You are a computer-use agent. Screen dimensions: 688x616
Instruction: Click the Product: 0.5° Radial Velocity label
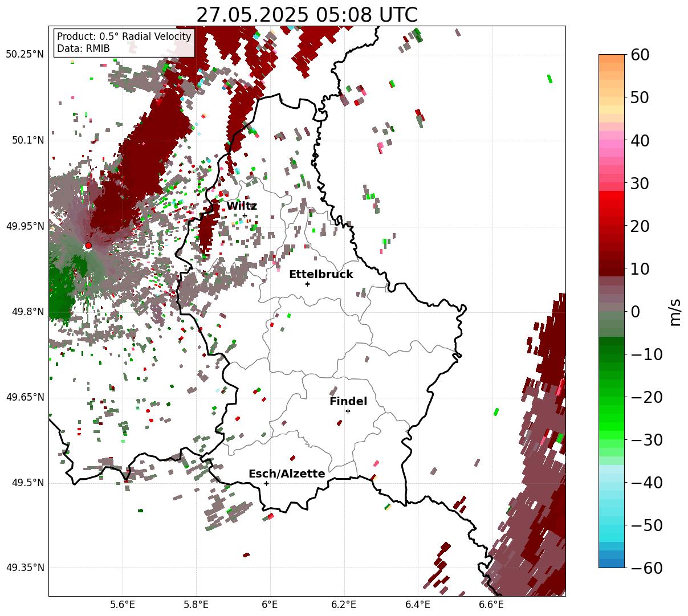pyautogui.click(x=124, y=36)
